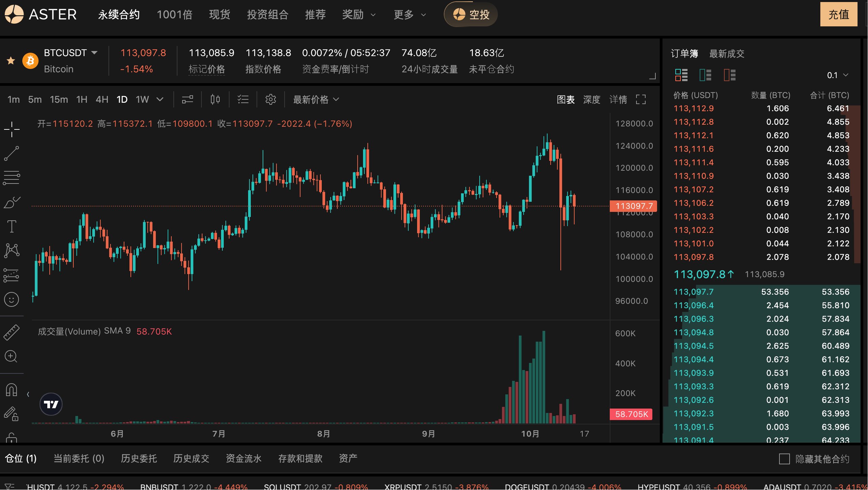868x490 pixels.
Task: Select the trend line drawing tool
Action: click(x=11, y=153)
